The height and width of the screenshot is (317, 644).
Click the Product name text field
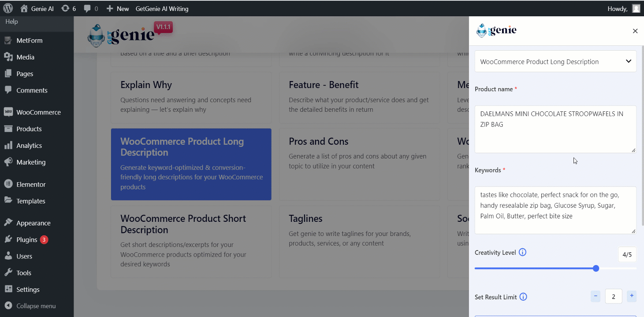pyautogui.click(x=555, y=129)
